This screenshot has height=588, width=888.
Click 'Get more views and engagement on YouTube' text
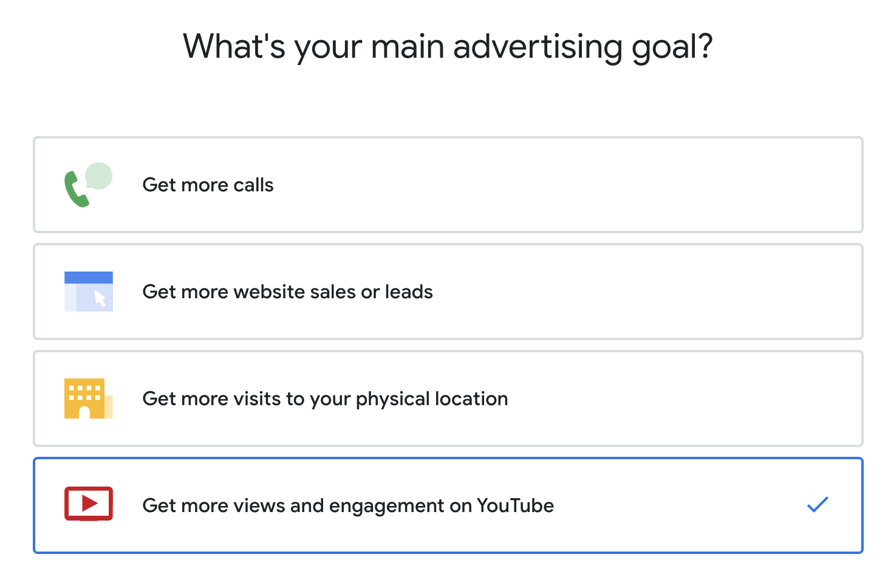tap(348, 505)
